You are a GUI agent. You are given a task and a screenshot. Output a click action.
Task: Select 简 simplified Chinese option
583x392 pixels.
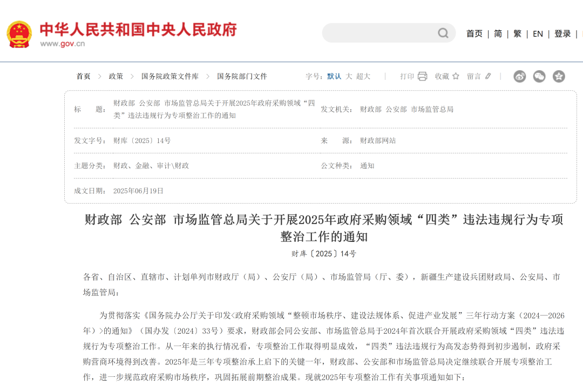click(498, 33)
